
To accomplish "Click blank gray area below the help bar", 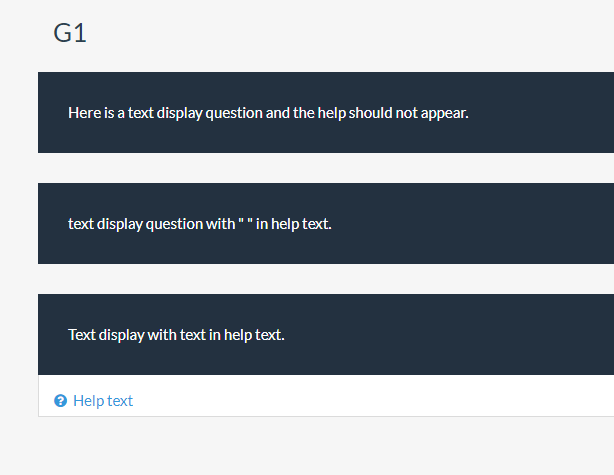I will [x=300, y=446].
